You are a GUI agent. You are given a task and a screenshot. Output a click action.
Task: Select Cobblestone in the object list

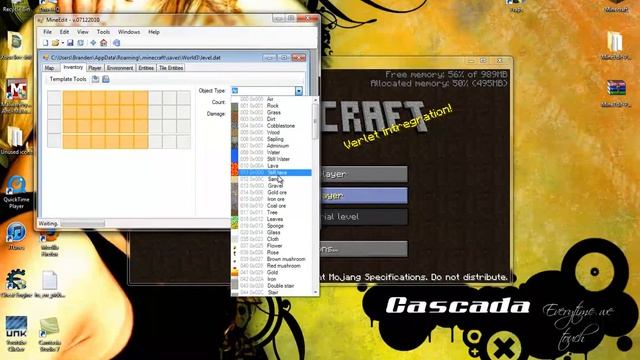coord(271,126)
